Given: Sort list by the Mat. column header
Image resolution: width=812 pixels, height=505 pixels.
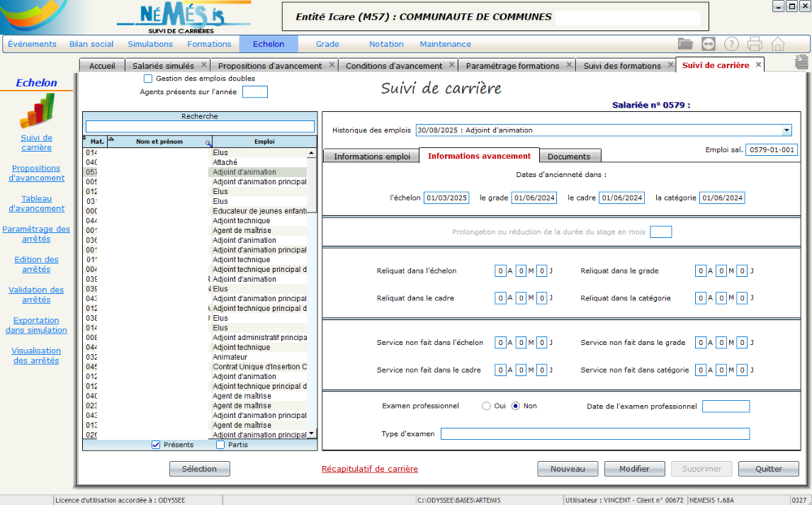Looking at the screenshot, I should click(97, 141).
